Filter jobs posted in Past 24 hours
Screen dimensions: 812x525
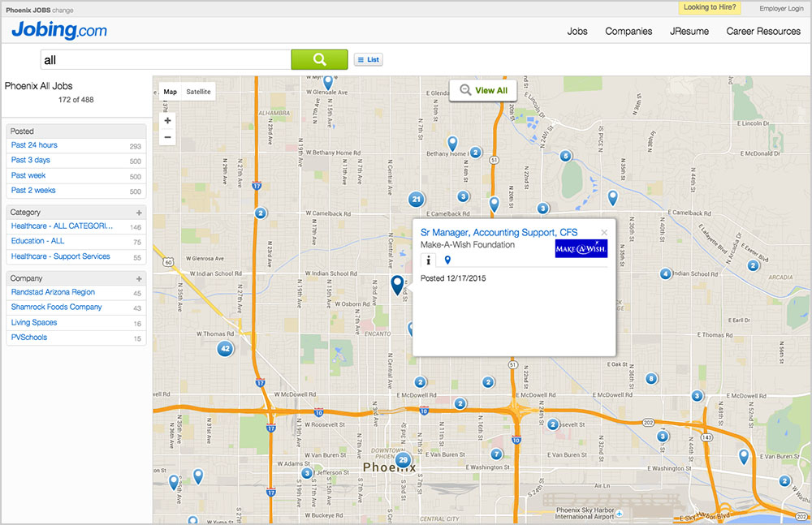[x=34, y=145]
